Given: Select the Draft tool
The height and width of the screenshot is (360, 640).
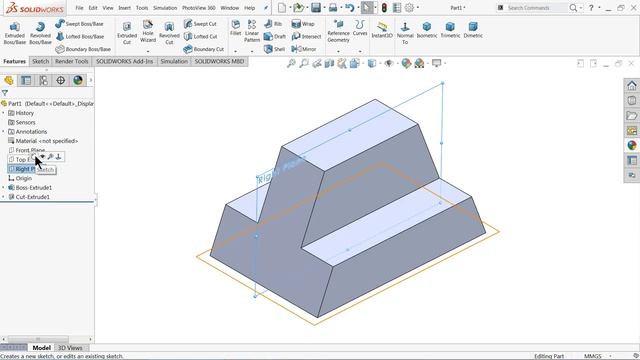Looking at the screenshot, I should click(x=275, y=36).
